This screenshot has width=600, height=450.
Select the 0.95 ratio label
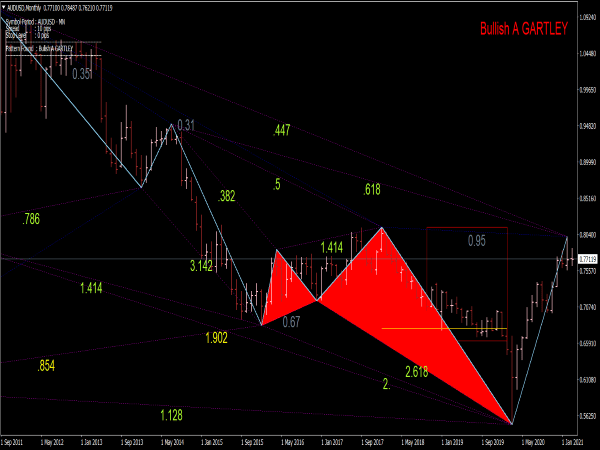pos(477,241)
